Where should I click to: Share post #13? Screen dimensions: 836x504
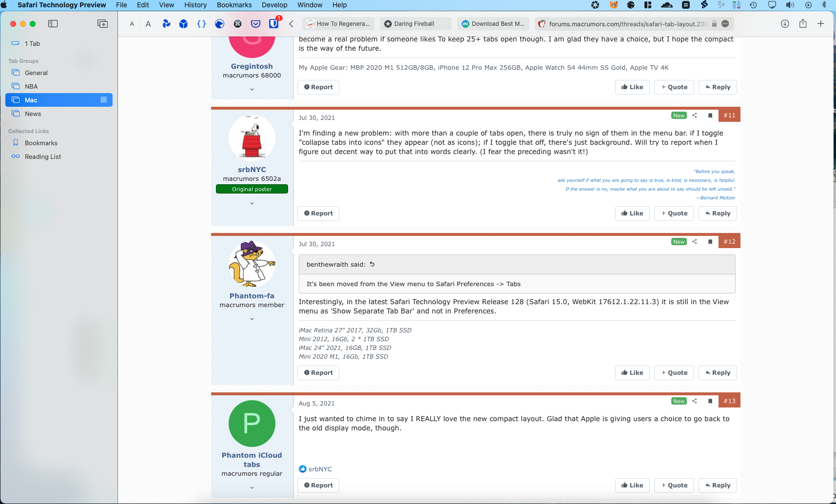pyautogui.click(x=695, y=401)
